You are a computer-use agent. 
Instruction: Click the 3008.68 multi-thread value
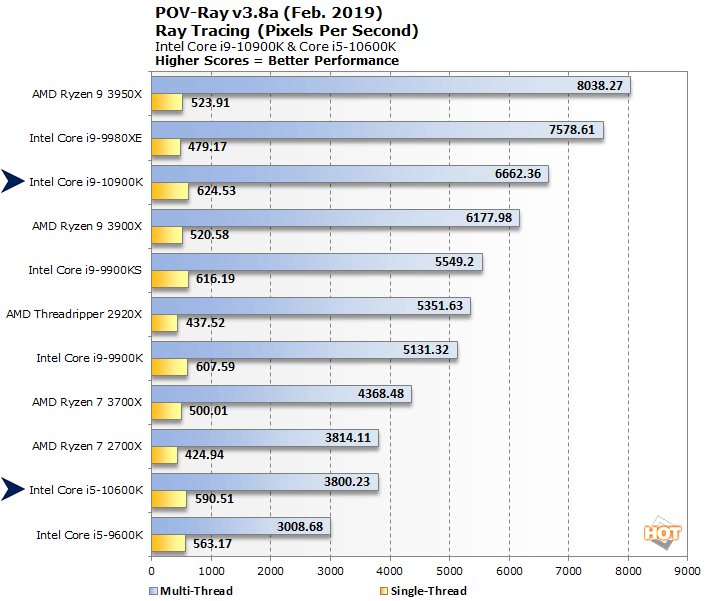[x=300, y=527]
